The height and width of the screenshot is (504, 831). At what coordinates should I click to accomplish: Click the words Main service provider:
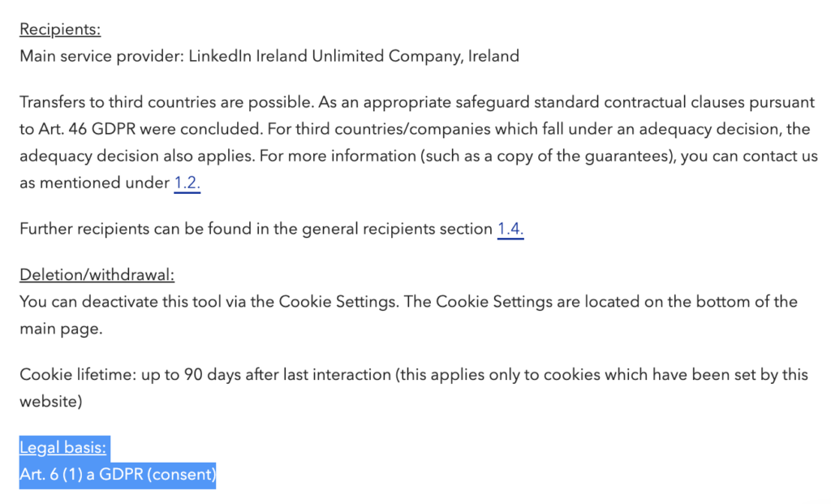[x=101, y=56]
